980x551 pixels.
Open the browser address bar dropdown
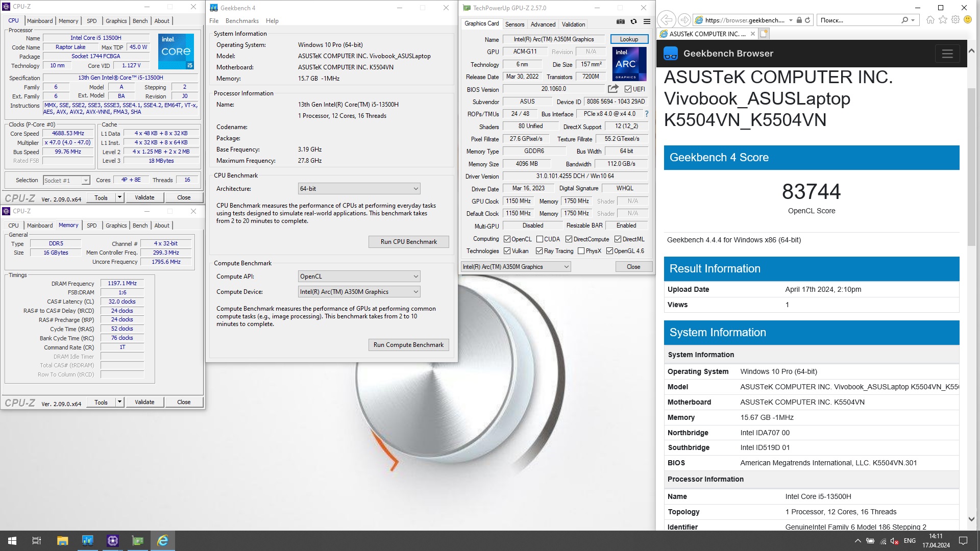pos(791,20)
